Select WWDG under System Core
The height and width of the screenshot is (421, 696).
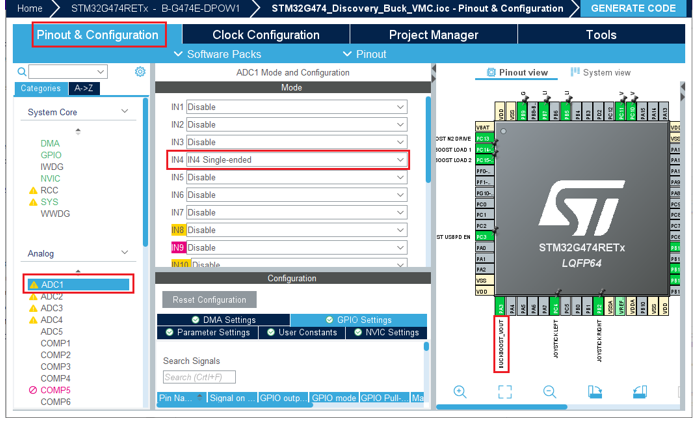(55, 214)
